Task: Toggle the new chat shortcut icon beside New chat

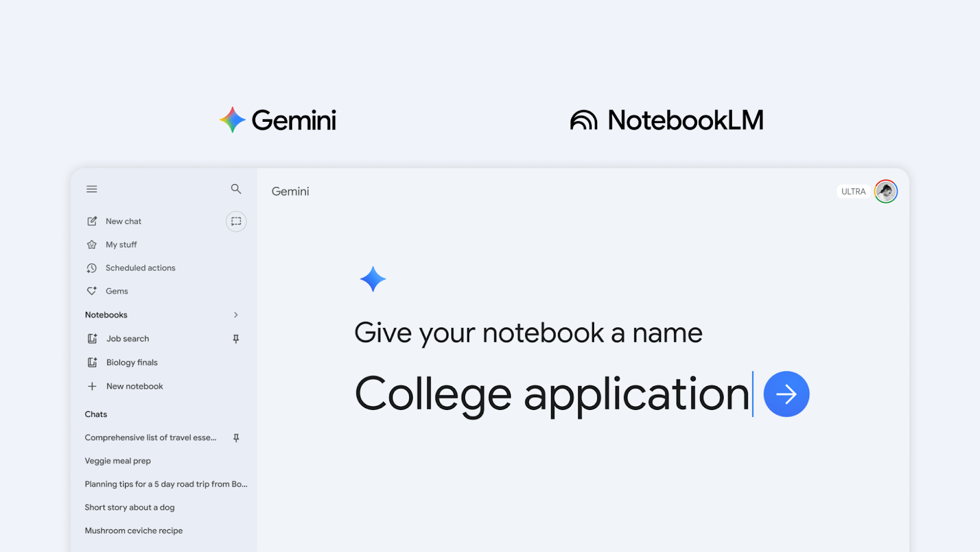Action: pyautogui.click(x=236, y=221)
